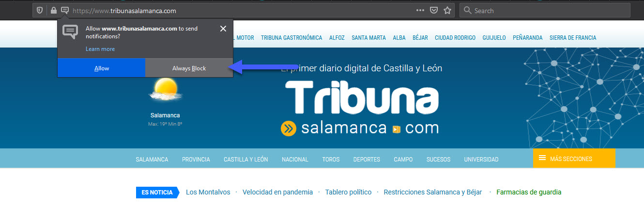The image size is (644, 210).
Task: Open the Peñaranda section
Action: pyautogui.click(x=528, y=38)
